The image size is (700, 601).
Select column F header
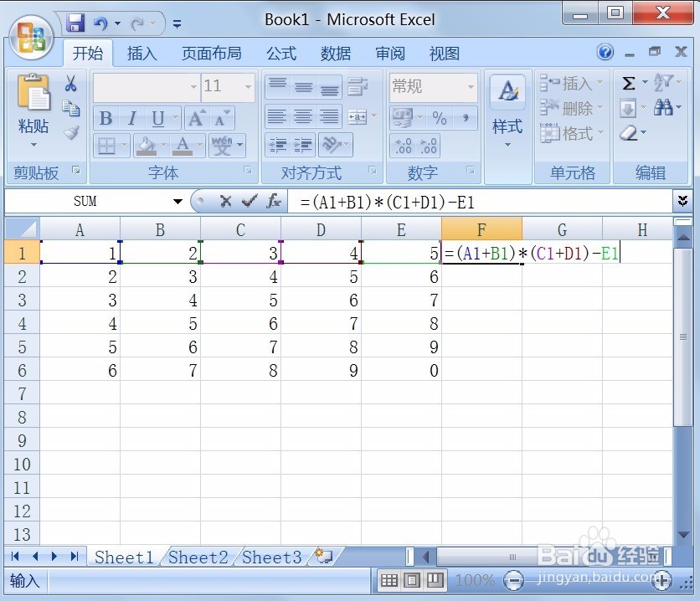pos(481,229)
